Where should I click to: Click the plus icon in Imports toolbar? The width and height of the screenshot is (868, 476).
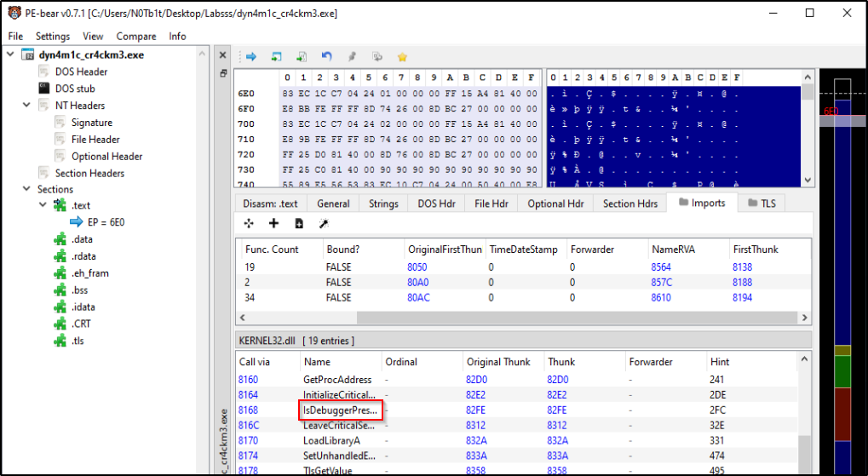(x=273, y=223)
